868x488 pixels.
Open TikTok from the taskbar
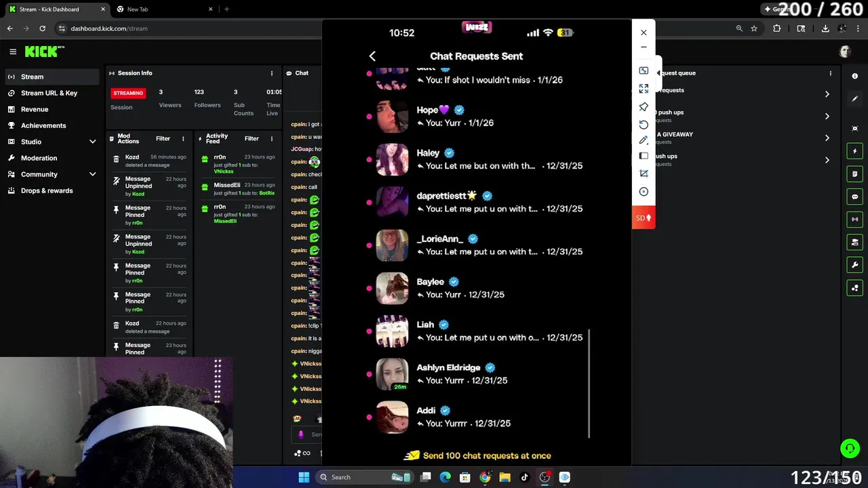(x=524, y=477)
